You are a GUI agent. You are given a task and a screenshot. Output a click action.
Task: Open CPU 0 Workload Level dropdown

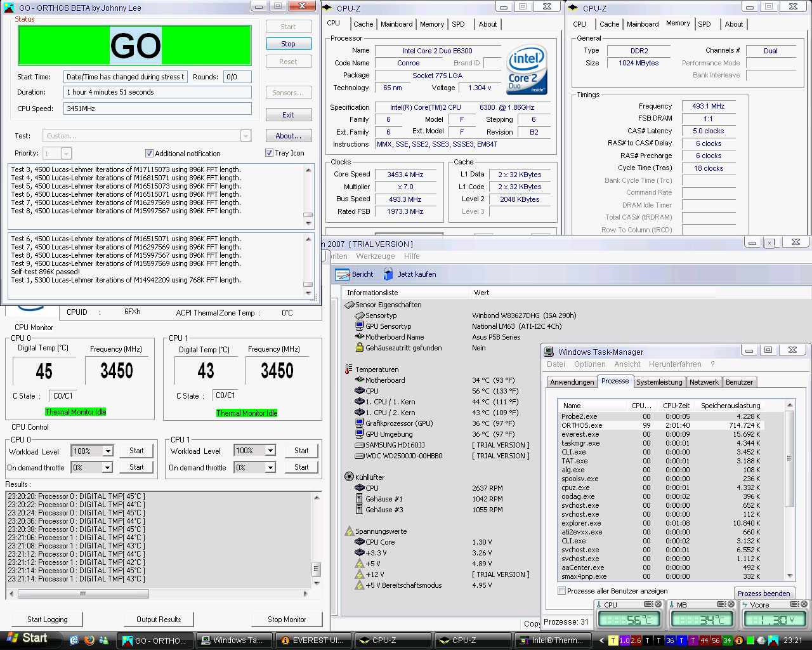(x=108, y=451)
